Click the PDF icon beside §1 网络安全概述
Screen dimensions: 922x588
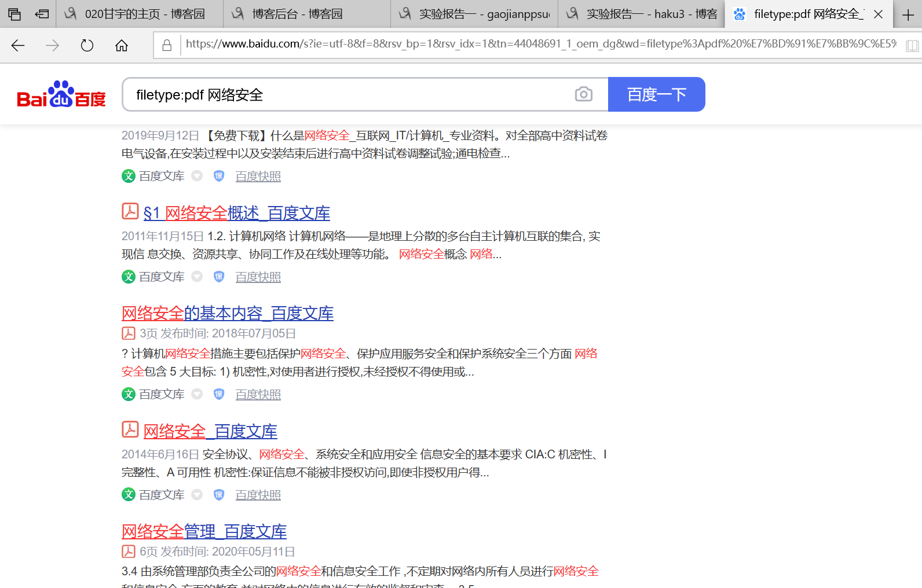(x=130, y=212)
